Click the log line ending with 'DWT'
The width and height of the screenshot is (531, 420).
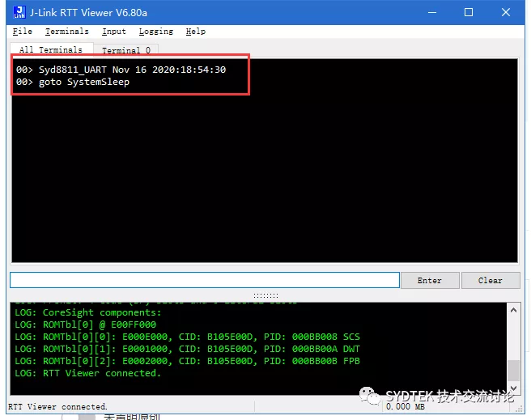click(x=187, y=349)
